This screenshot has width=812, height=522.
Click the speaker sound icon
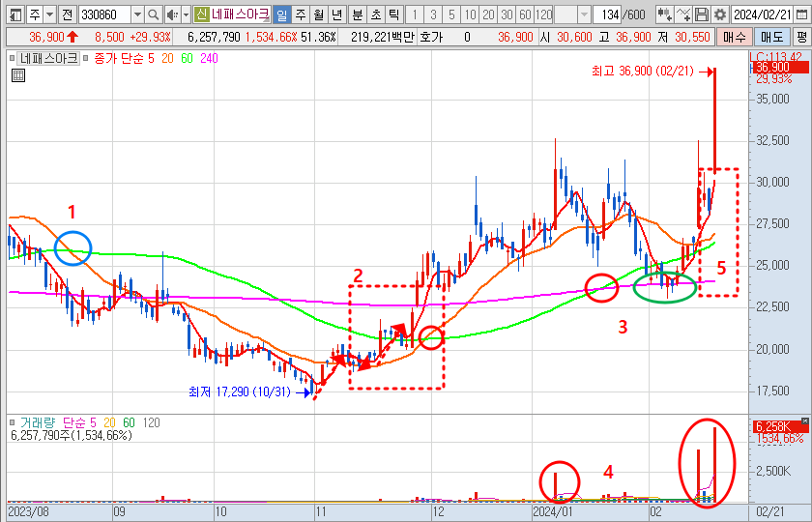[x=172, y=14]
